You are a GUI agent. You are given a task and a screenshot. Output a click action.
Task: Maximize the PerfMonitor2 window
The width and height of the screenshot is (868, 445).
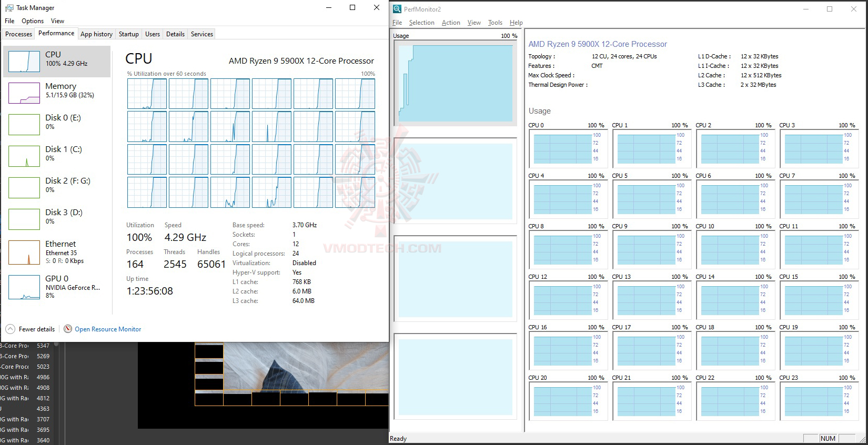click(x=830, y=9)
